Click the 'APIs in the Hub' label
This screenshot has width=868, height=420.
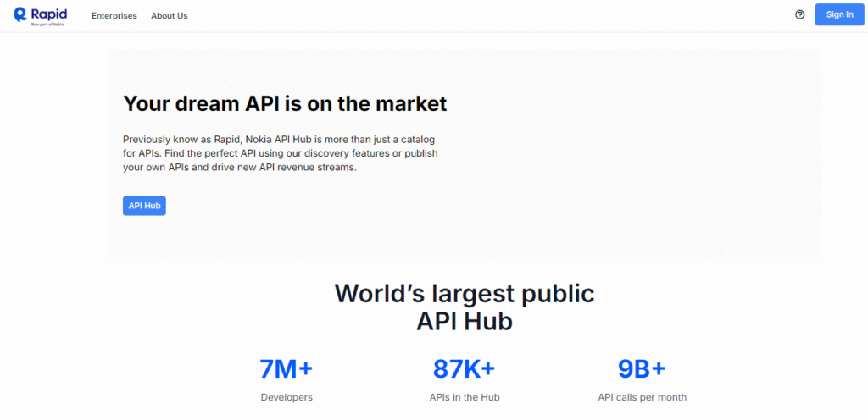(464, 397)
